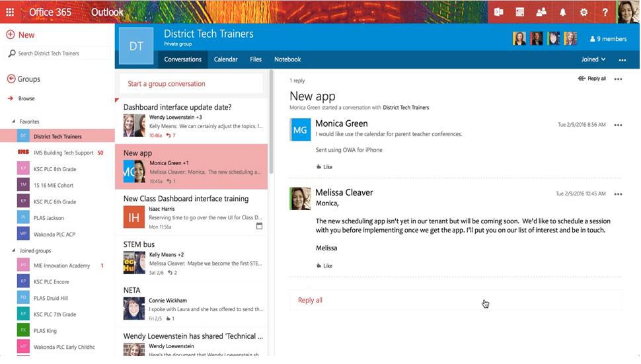View the 9 members list

pos(608,39)
